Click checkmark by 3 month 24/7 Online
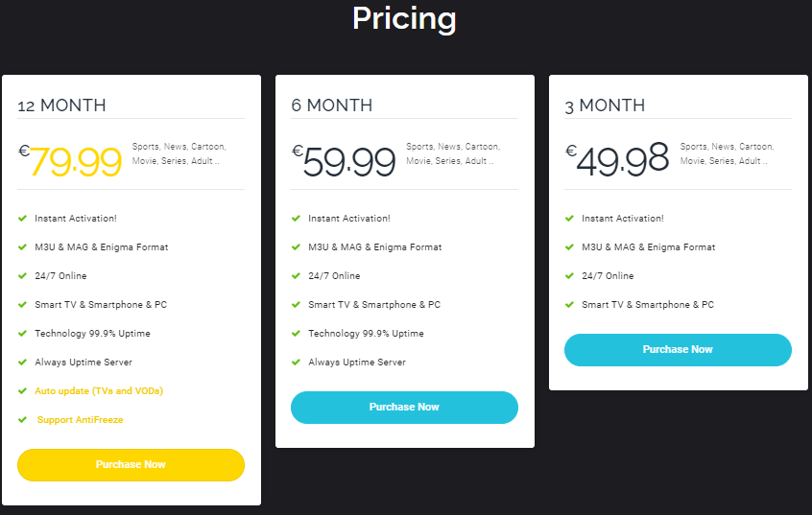This screenshot has height=515, width=812. tap(569, 276)
